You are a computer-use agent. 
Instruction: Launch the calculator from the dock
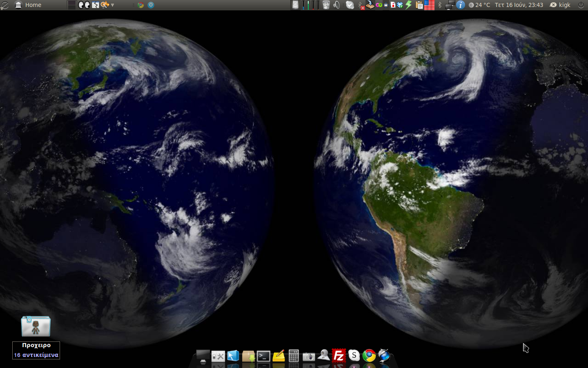(x=294, y=356)
